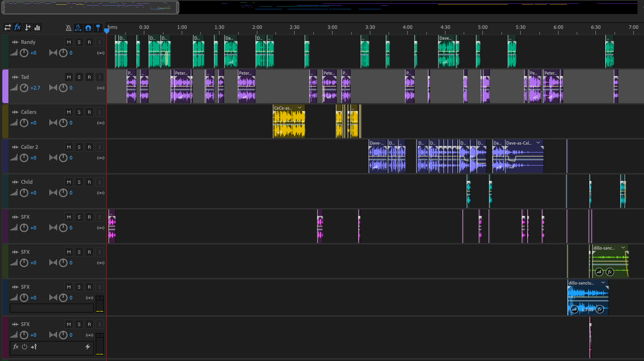Switch track controls to Effects view

click(18, 28)
